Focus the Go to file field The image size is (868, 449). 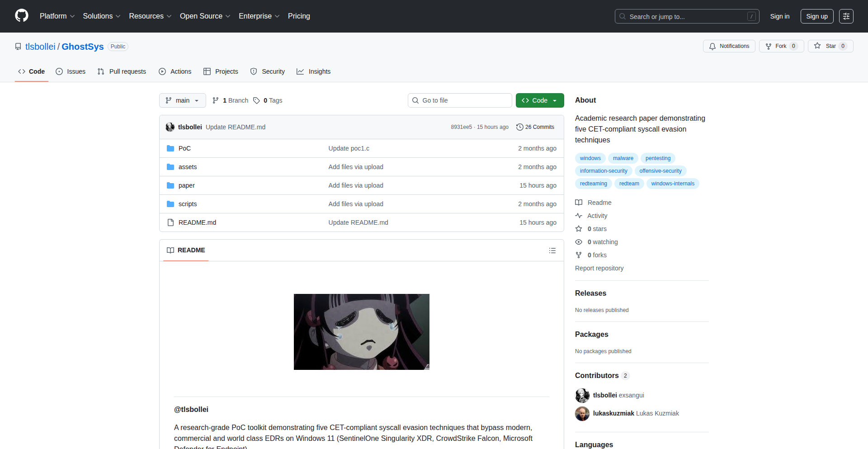pyautogui.click(x=460, y=100)
